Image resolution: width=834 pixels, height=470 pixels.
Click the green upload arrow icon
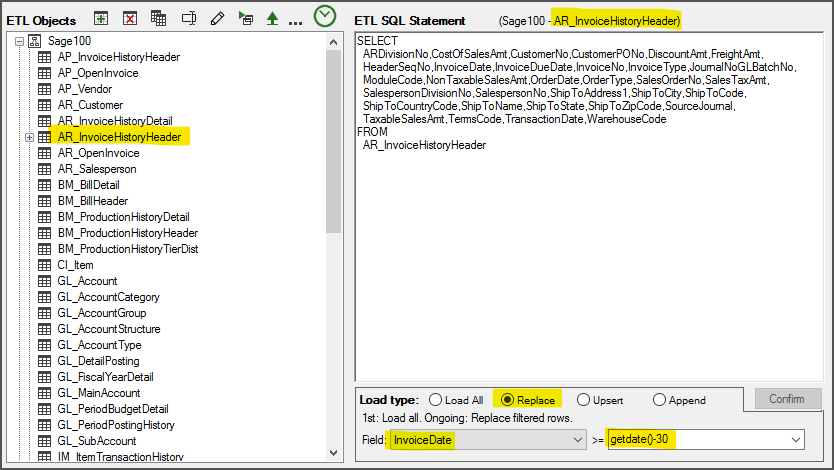pyautogui.click(x=272, y=19)
